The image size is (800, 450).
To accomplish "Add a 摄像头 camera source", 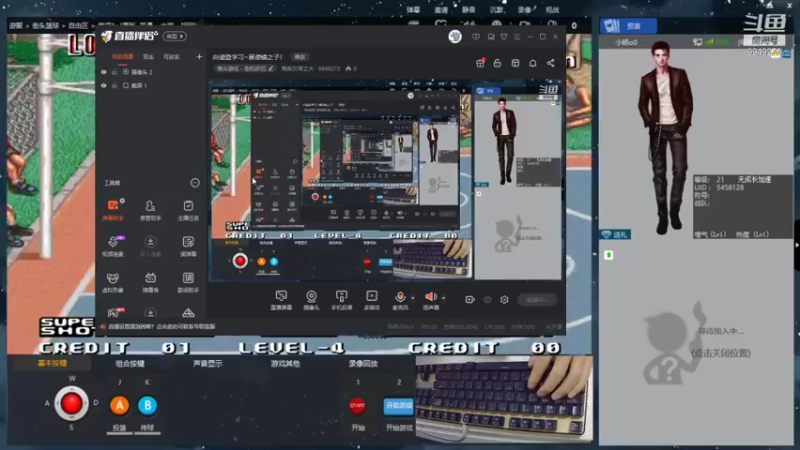I will coord(311,300).
